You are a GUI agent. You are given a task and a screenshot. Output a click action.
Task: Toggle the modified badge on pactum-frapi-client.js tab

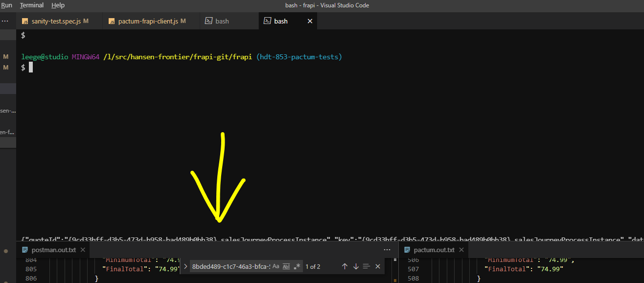tap(183, 21)
